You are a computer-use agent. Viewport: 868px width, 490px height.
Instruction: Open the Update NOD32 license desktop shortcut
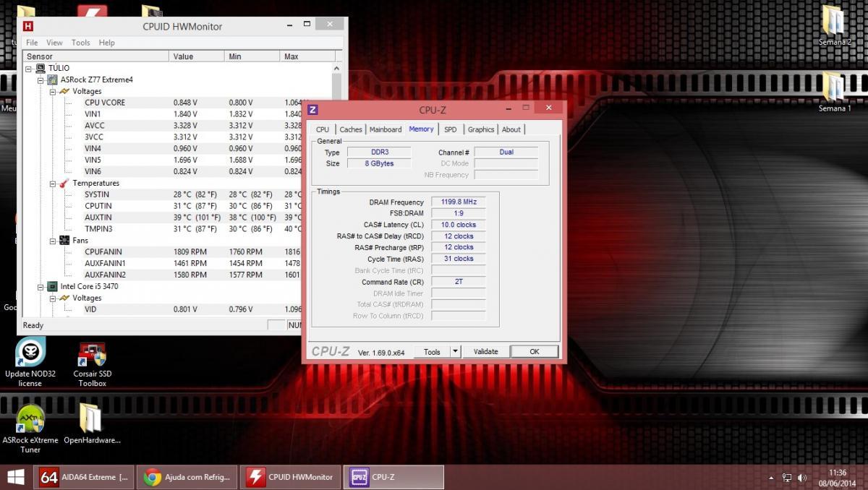29,362
